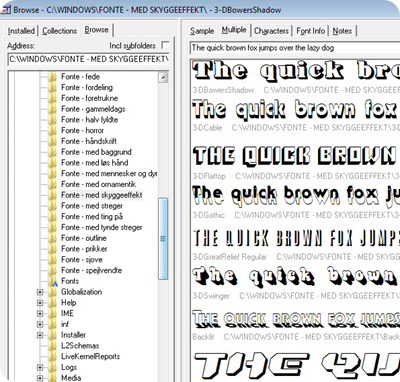
Task: Expand the IME folder node
Action: tap(40, 313)
